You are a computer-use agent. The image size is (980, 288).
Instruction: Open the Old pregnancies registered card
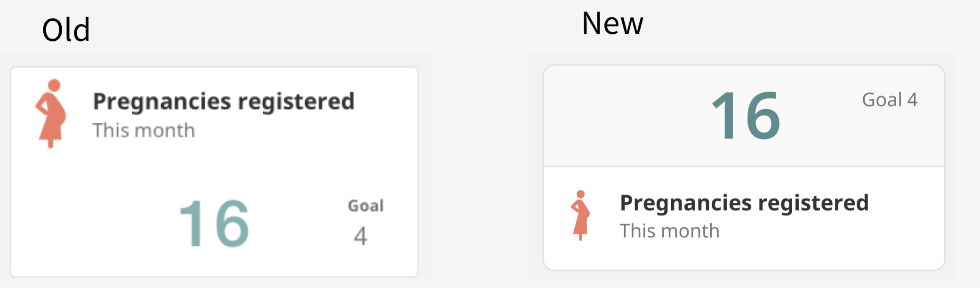(214, 172)
